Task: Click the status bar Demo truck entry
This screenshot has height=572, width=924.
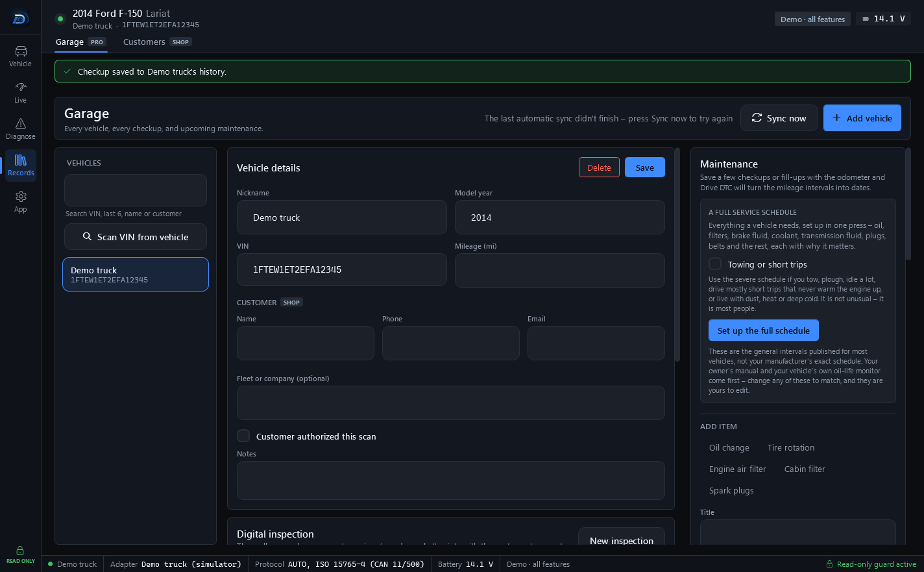Action: 72,564
